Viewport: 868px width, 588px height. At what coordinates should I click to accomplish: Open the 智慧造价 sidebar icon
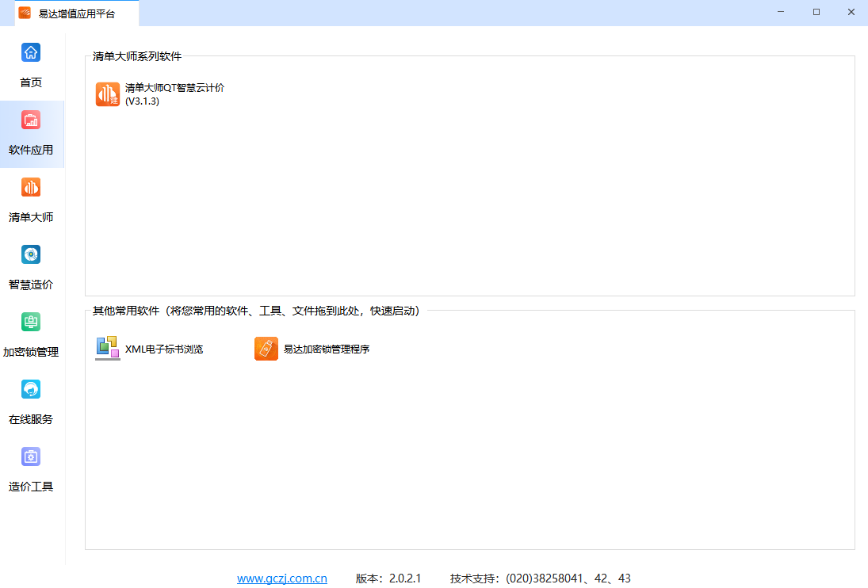(x=31, y=254)
